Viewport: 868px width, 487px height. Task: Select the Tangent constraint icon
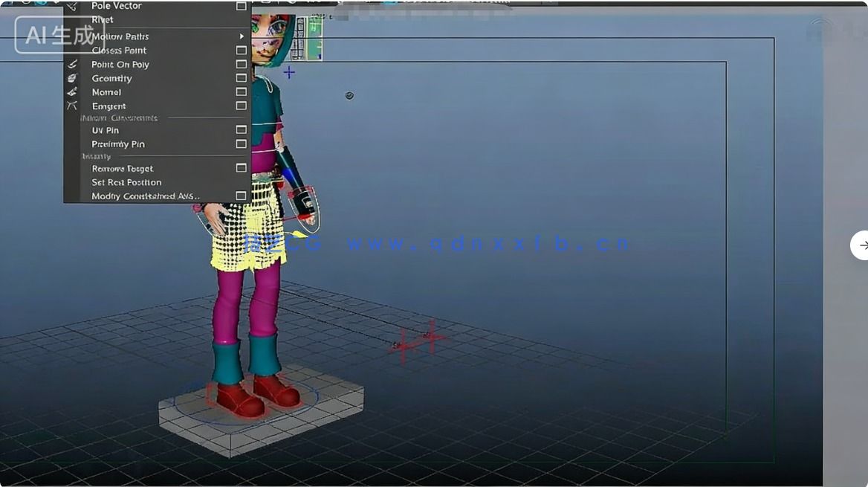click(x=72, y=106)
